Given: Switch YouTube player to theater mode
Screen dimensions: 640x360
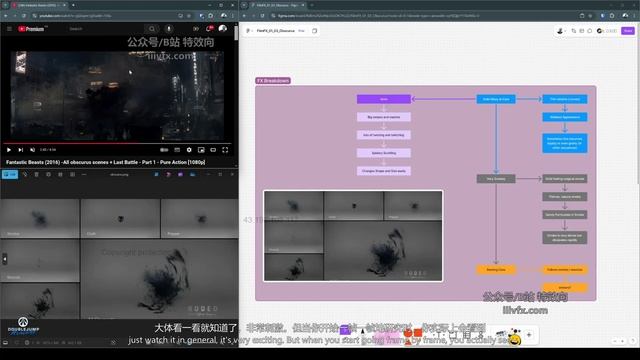Looking at the screenshot, I should coord(213,150).
